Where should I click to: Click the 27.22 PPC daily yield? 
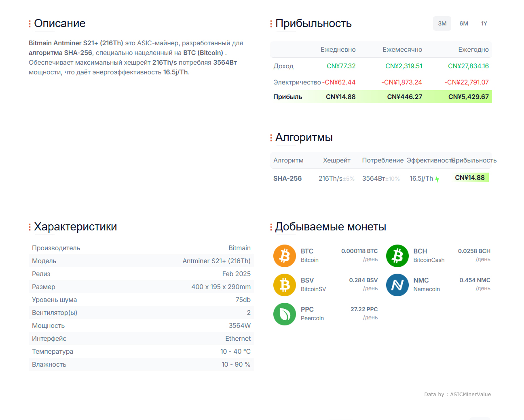[364, 309]
